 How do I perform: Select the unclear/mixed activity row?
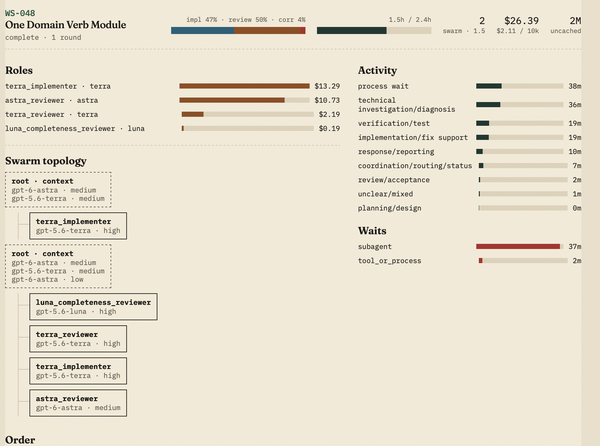click(470, 194)
